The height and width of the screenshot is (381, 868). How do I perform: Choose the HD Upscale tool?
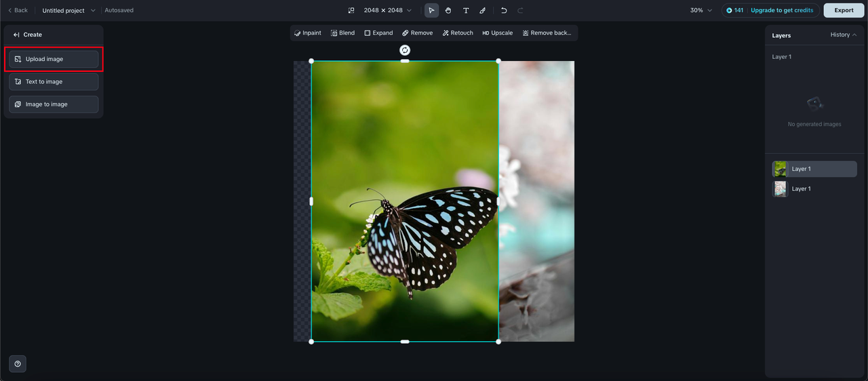(498, 33)
